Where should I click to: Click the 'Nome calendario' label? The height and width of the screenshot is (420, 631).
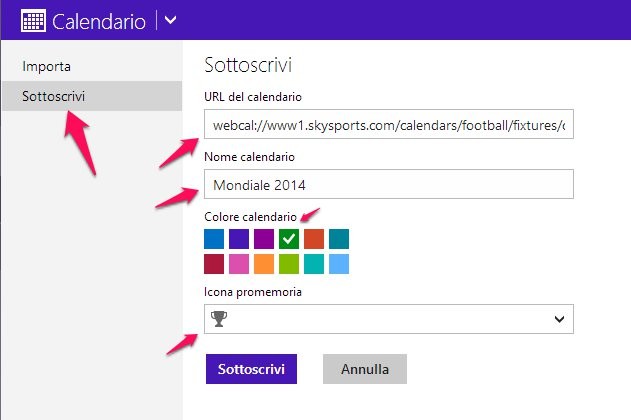click(x=250, y=157)
